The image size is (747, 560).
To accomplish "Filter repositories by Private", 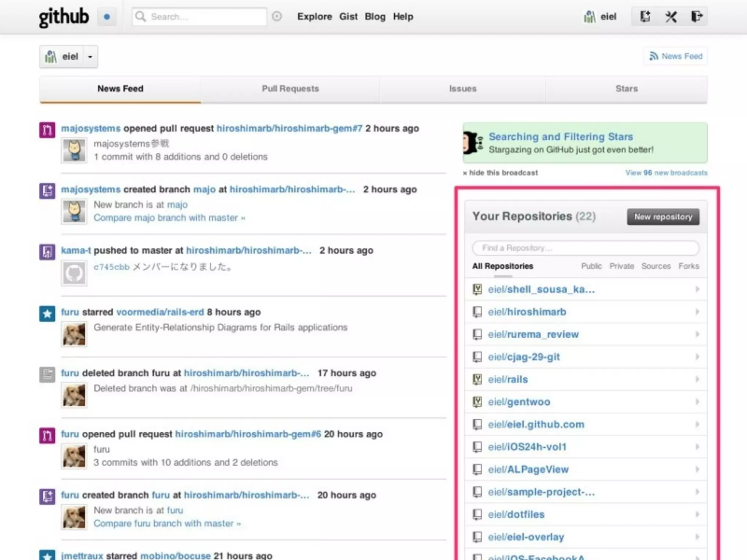I will (622, 266).
